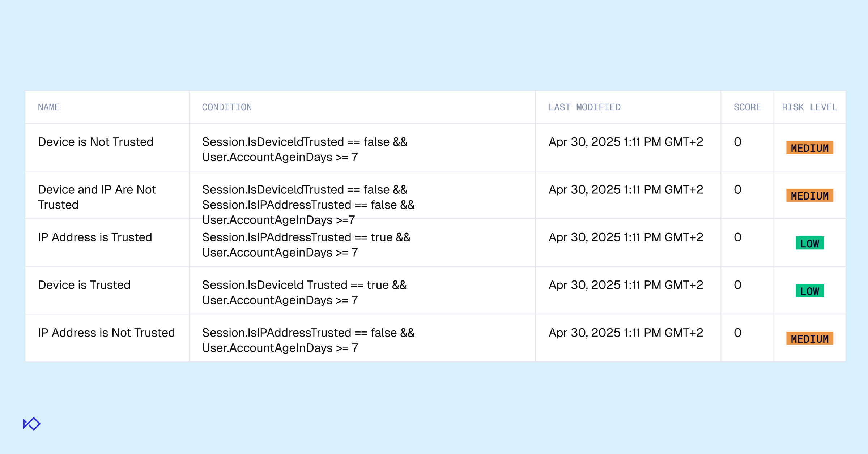Click MEDIUM badge for Device is Not Trusted
The height and width of the screenshot is (454, 868).
tap(809, 148)
